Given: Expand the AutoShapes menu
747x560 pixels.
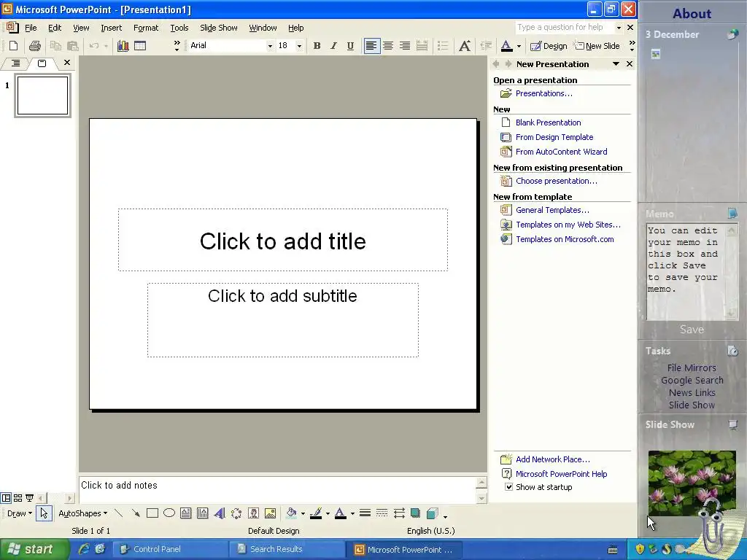Looking at the screenshot, I should (83, 513).
